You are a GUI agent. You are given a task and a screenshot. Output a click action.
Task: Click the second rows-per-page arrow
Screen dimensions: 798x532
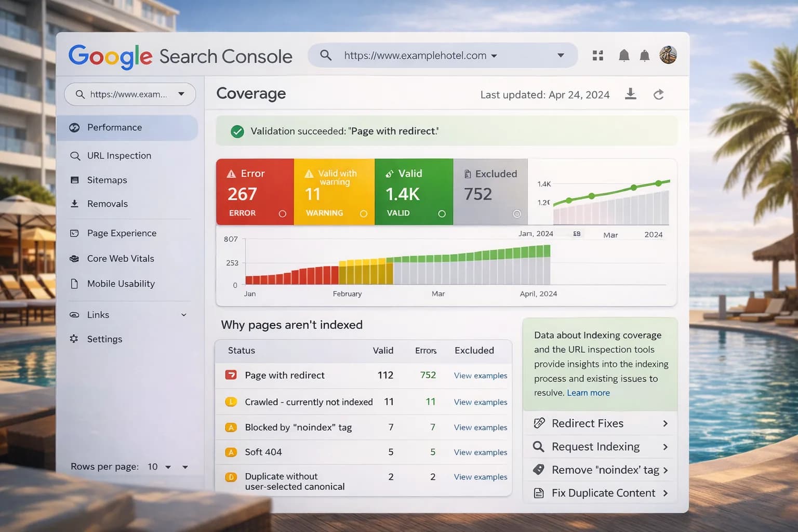(x=185, y=467)
